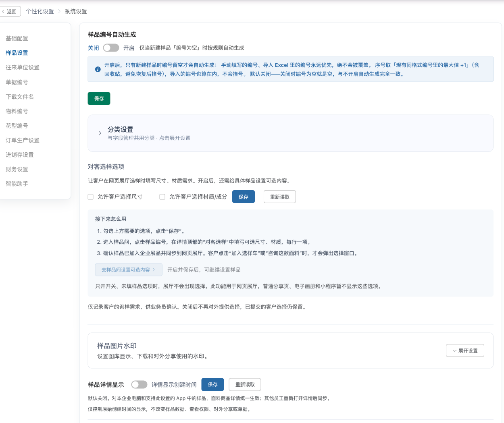Image resolution: width=504 pixels, height=423 pixels.
Task: Open 智能助手 in sidebar
Action: [x=17, y=184]
